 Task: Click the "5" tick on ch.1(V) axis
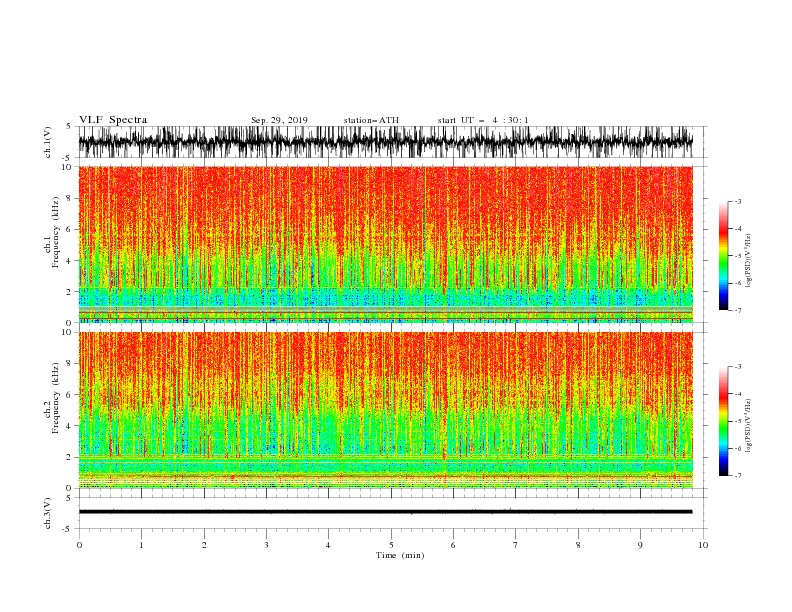point(69,127)
